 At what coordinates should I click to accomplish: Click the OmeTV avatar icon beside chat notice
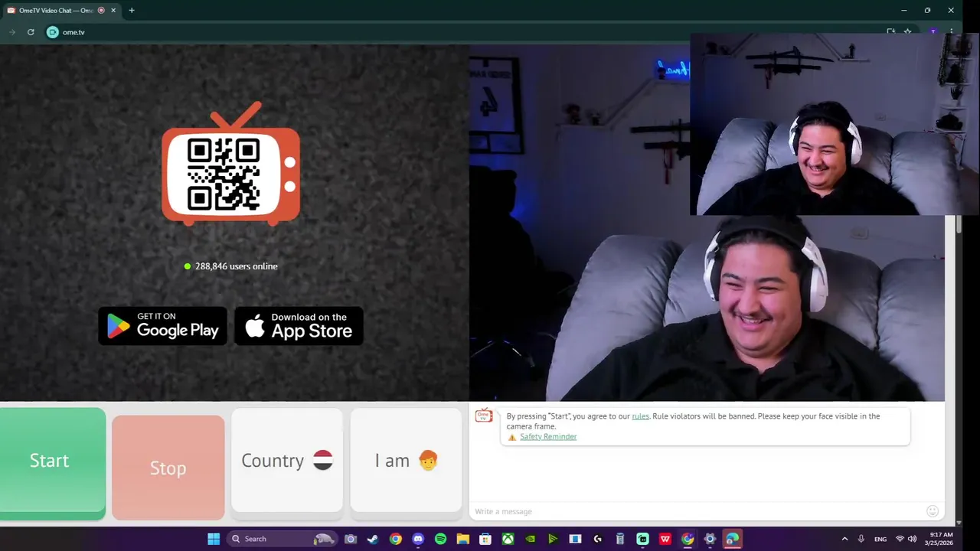483,416
